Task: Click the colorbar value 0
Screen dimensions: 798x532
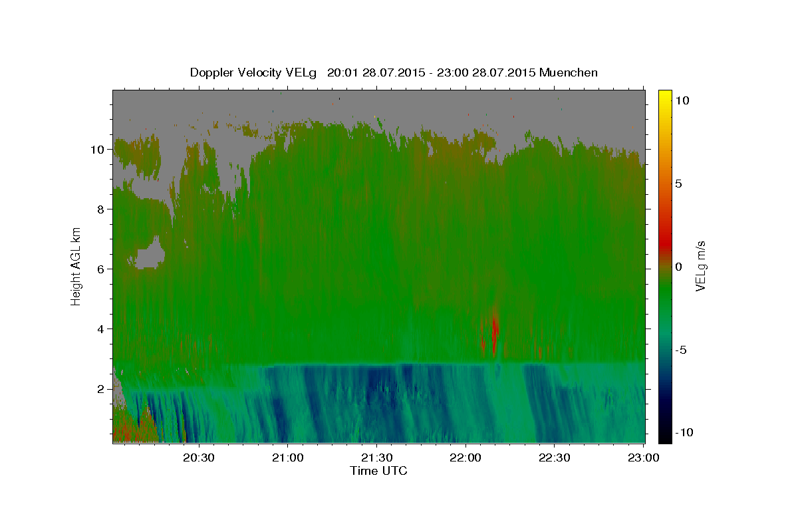Action: (679, 266)
